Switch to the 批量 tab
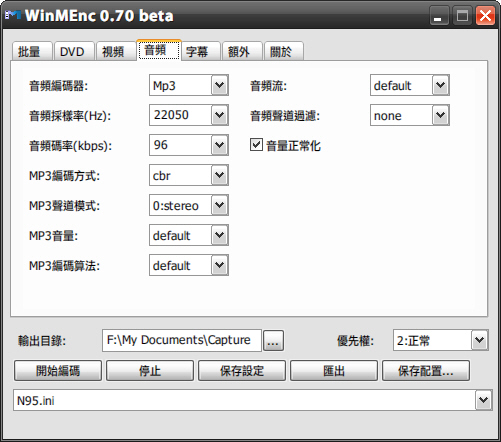The height and width of the screenshot is (442, 501). [32, 51]
